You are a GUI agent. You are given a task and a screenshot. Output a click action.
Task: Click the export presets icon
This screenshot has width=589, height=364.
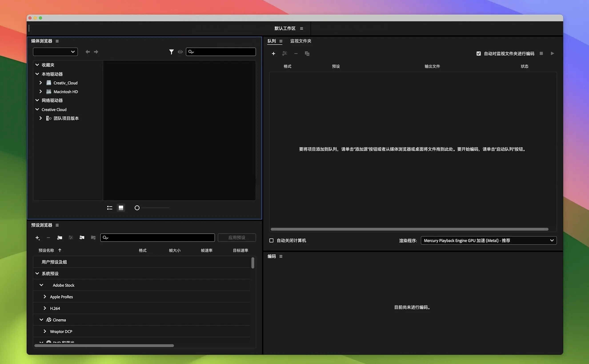(x=93, y=238)
